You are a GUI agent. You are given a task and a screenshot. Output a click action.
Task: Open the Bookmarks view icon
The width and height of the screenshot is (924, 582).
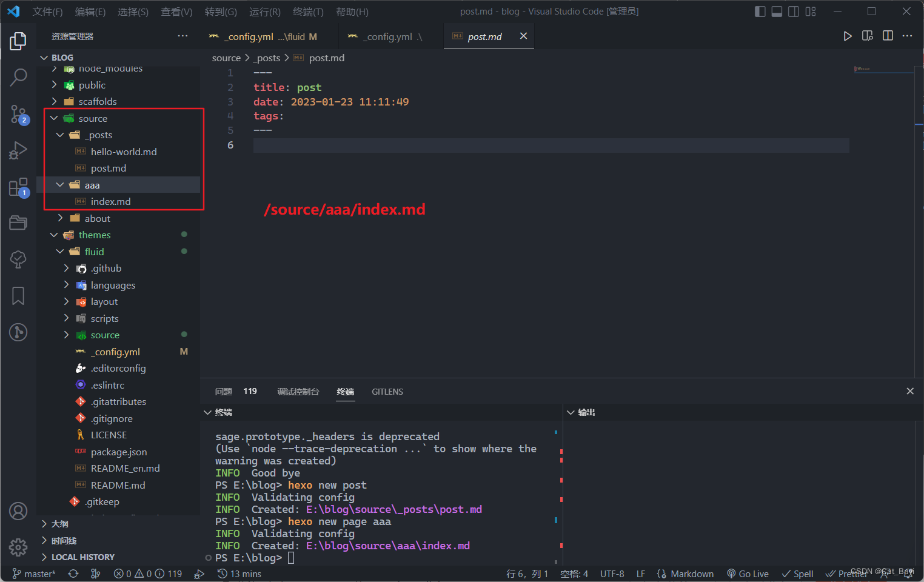(x=18, y=296)
